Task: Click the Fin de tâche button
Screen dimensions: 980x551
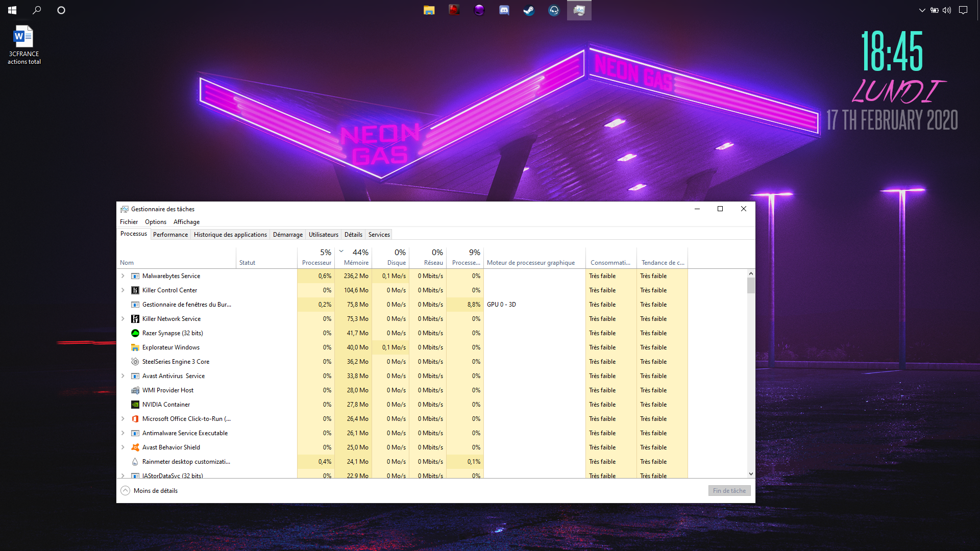Action: tap(729, 491)
